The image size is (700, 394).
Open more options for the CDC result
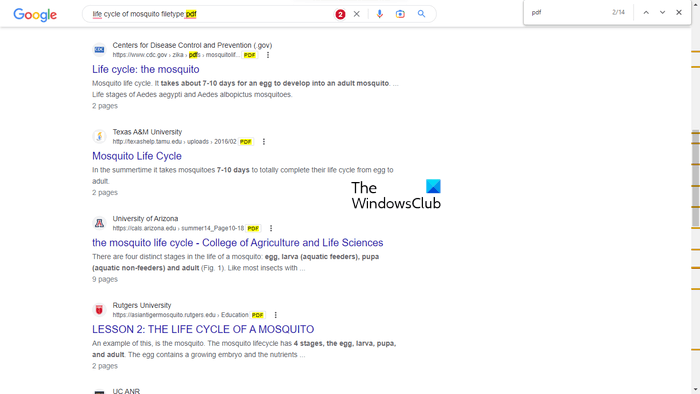coord(268,55)
